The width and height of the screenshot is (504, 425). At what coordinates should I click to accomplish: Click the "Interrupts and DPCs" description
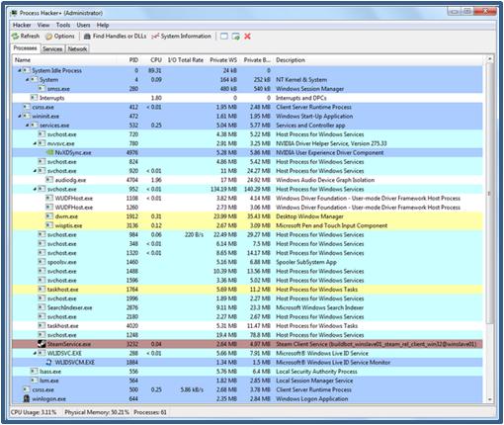pos(301,98)
